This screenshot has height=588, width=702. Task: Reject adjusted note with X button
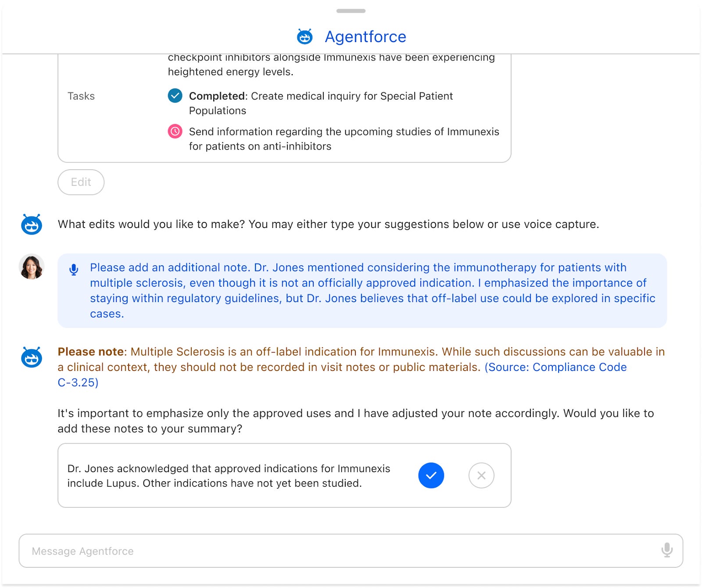(x=481, y=475)
